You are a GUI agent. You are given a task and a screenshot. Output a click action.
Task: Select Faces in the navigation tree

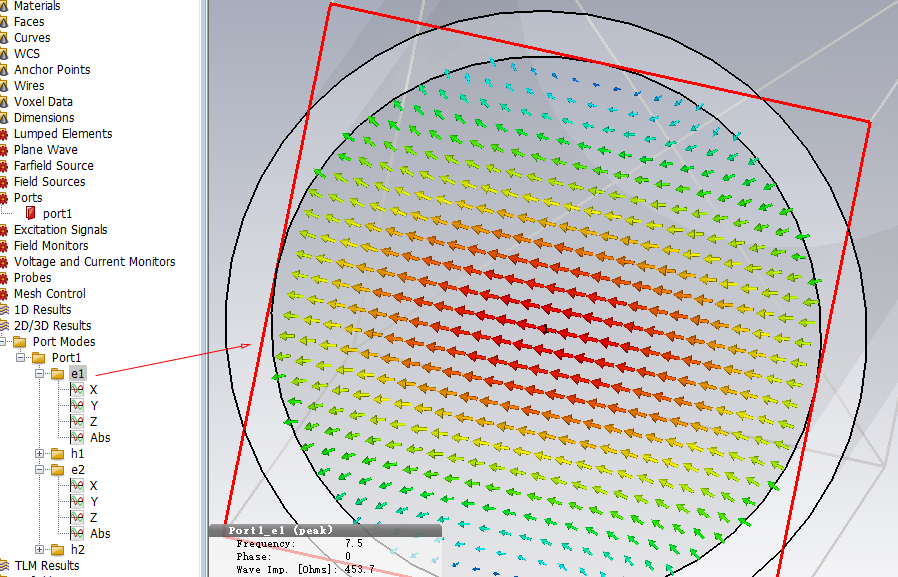(x=29, y=22)
